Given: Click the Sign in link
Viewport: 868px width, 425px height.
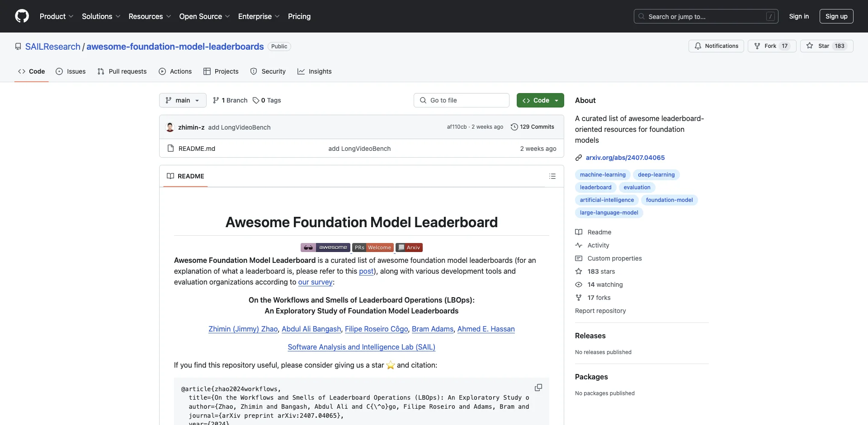Looking at the screenshot, I should (x=799, y=16).
